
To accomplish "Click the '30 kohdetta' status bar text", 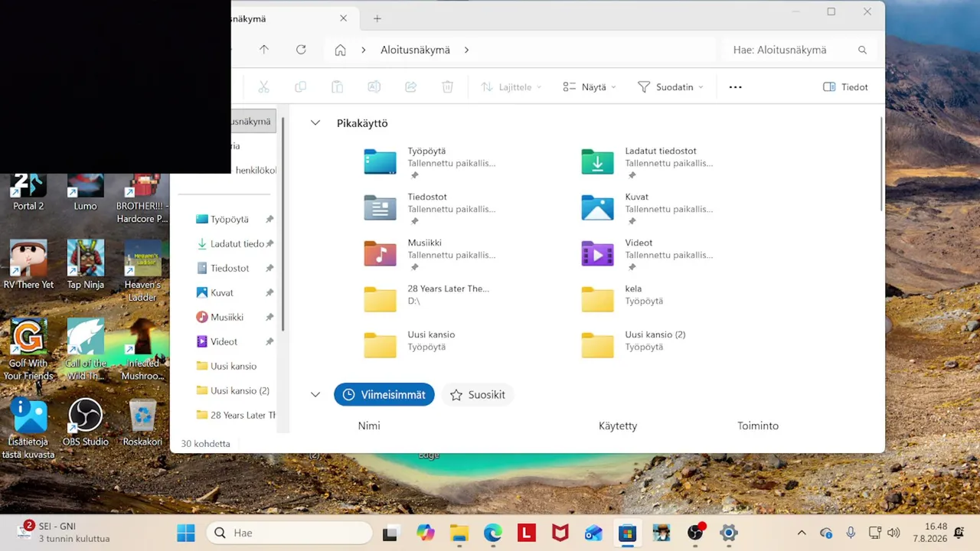I will (205, 444).
